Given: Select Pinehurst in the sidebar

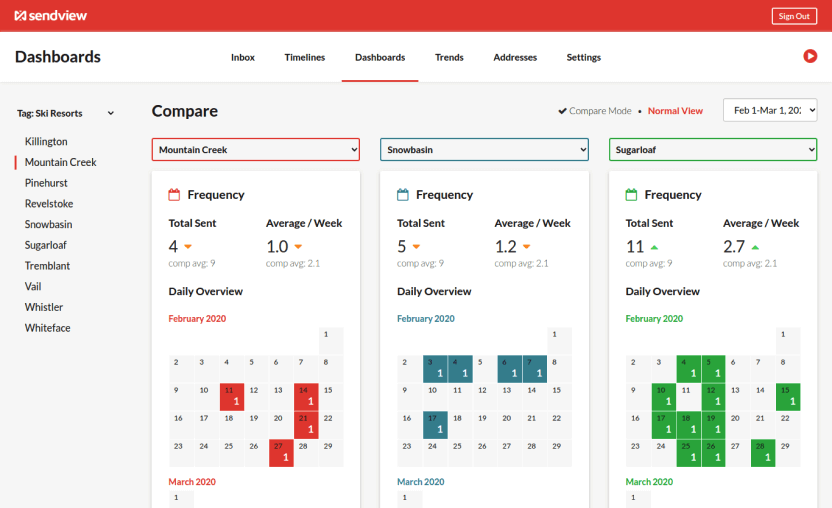Looking at the screenshot, I should click(x=46, y=183).
